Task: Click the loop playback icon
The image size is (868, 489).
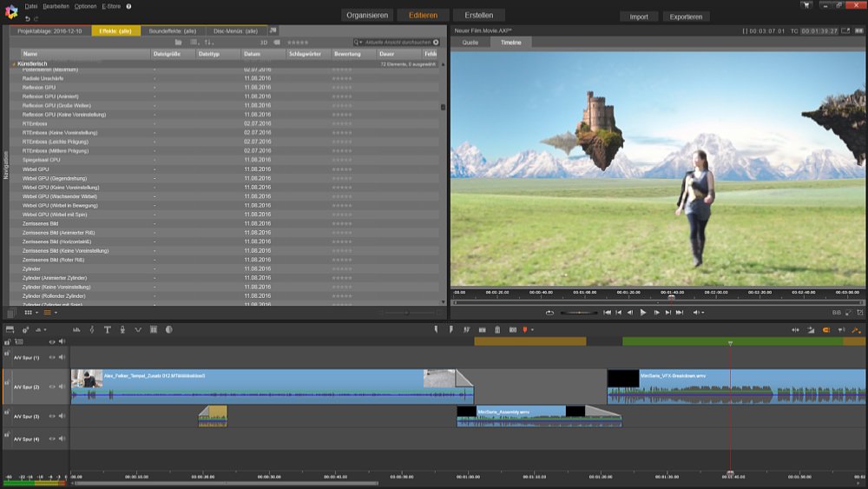Action: coord(549,312)
